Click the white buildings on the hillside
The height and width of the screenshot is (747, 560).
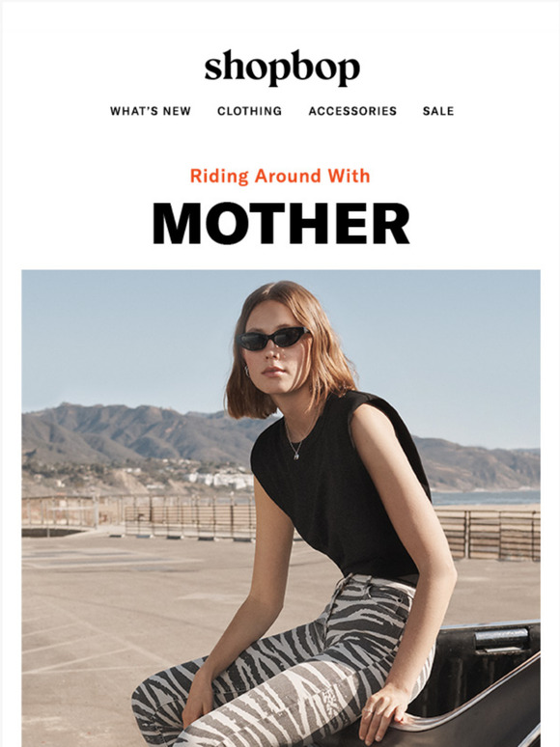click(222, 479)
